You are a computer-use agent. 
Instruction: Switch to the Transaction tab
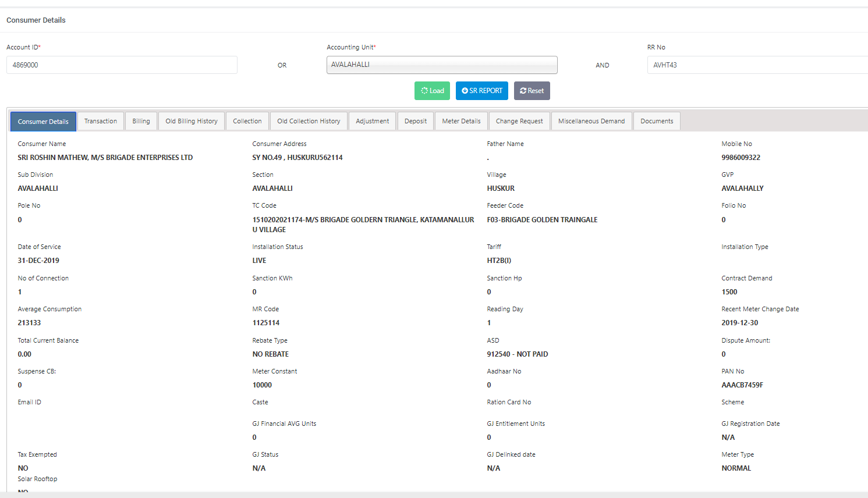pyautogui.click(x=101, y=121)
